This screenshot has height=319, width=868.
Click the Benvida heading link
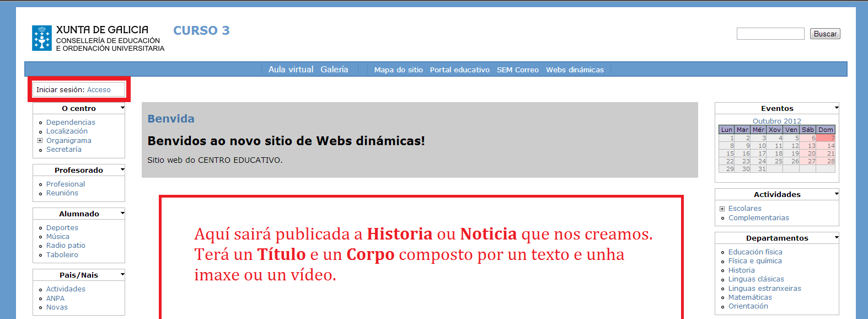[x=171, y=119]
